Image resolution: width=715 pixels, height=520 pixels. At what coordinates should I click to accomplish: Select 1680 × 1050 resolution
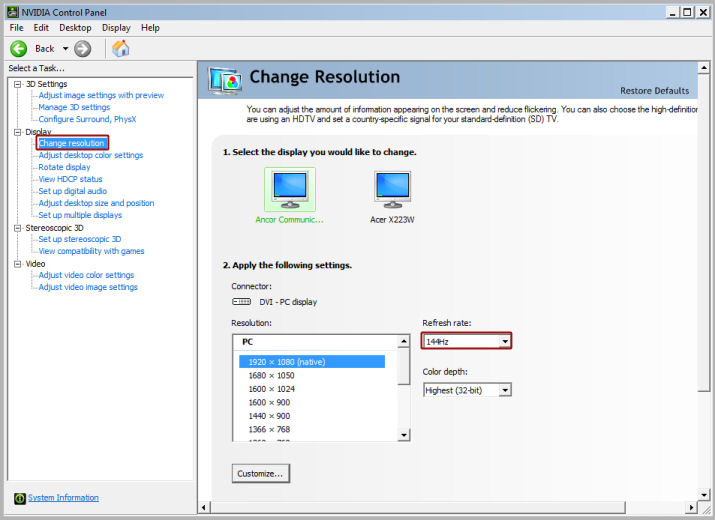coord(271,375)
